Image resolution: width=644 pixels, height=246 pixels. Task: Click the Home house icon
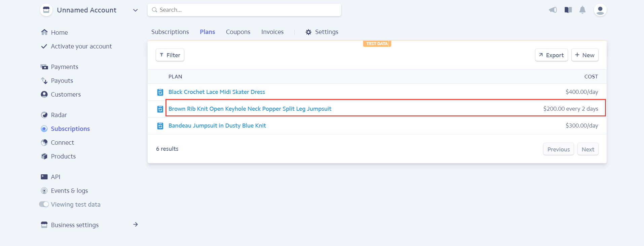tap(44, 32)
